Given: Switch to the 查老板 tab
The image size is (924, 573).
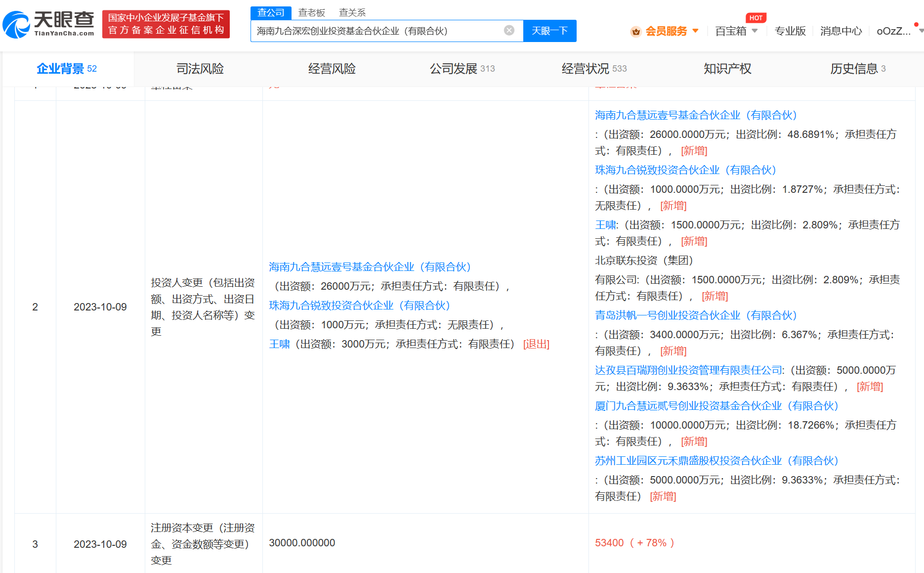Looking at the screenshot, I should coord(312,12).
